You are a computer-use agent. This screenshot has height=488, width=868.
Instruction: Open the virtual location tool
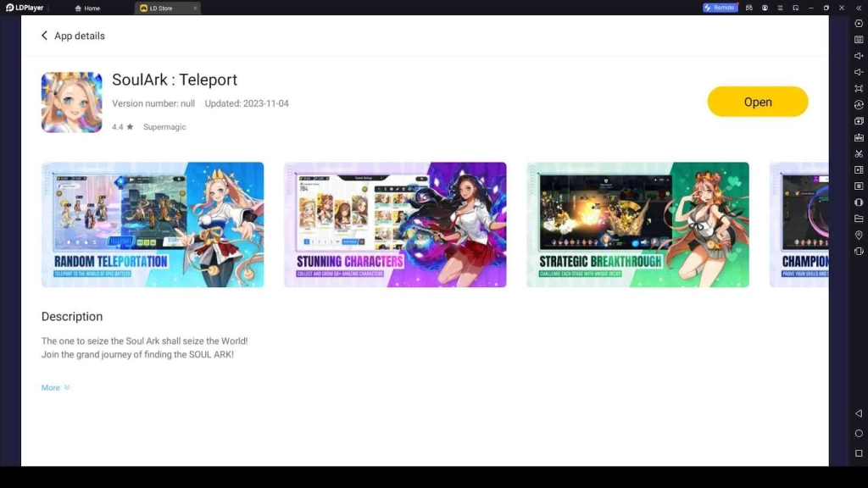pos(859,235)
